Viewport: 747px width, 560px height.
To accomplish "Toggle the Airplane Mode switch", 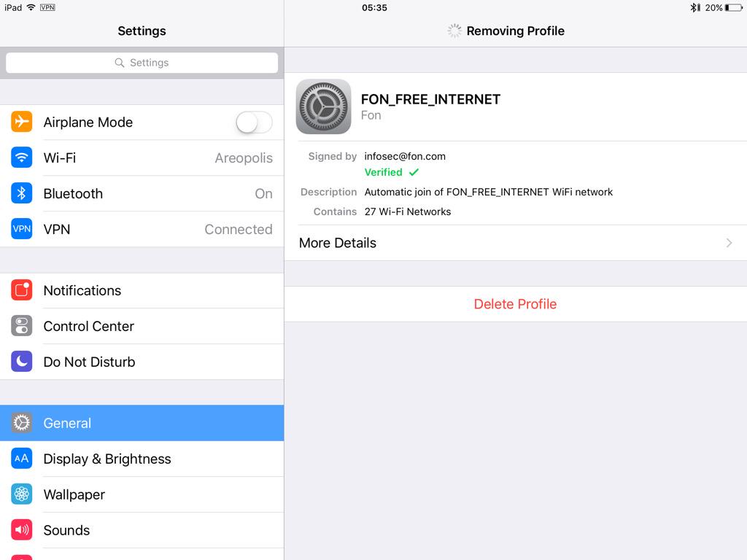I will pos(255,122).
